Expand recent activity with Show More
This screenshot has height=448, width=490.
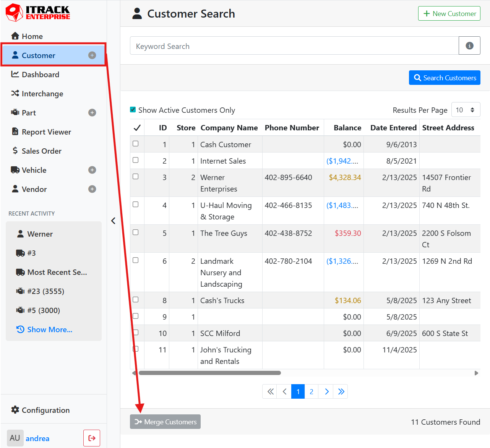coord(49,330)
